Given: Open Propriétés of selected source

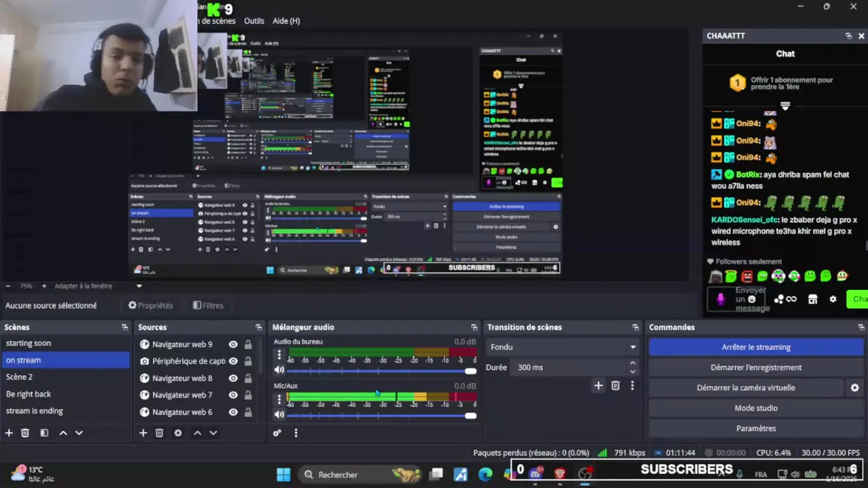Looking at the screenshot, I should point(151,306).
